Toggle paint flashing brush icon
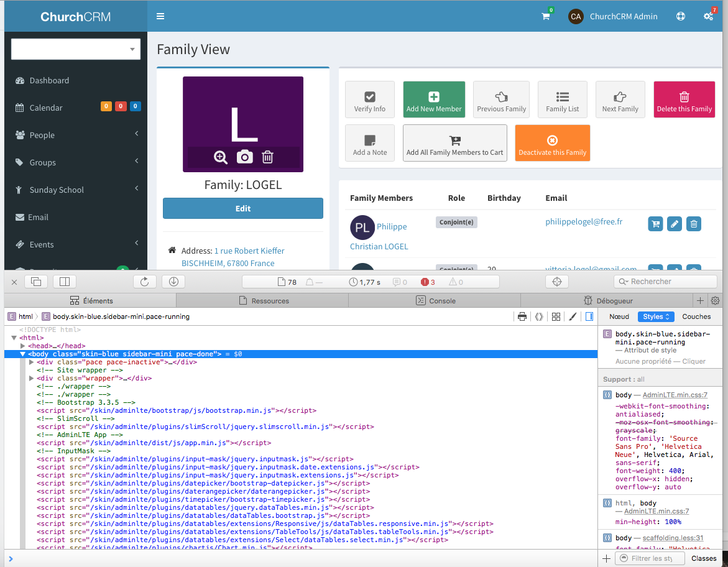This screenshot has width=728, height=567. click(x=573, y=316)
